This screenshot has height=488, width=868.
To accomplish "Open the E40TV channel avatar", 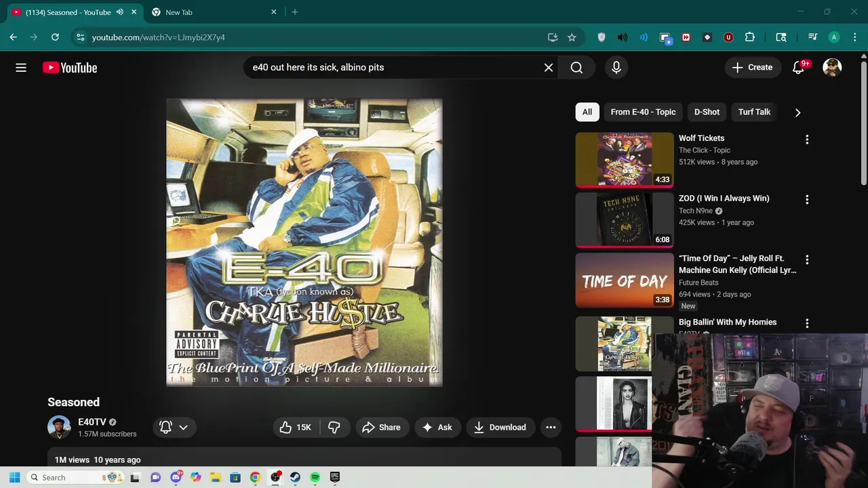I will pyautogui.click(x=59, y=427).
